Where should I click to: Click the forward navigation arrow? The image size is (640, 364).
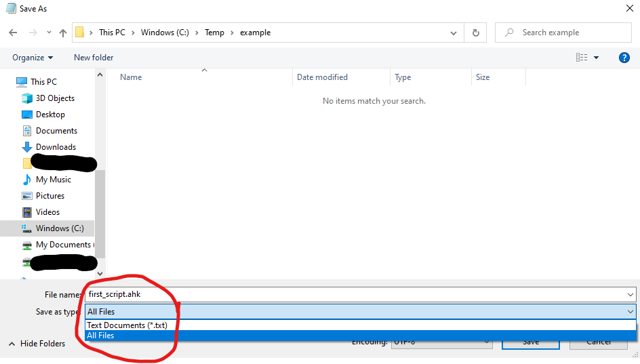(x=33, y=33)
